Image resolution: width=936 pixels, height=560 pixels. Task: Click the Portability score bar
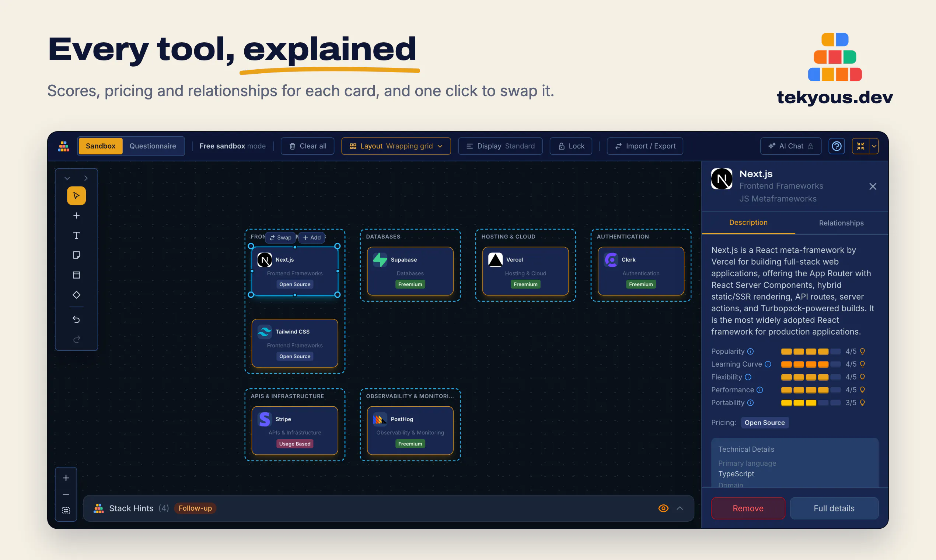click(x=811, y=403)
